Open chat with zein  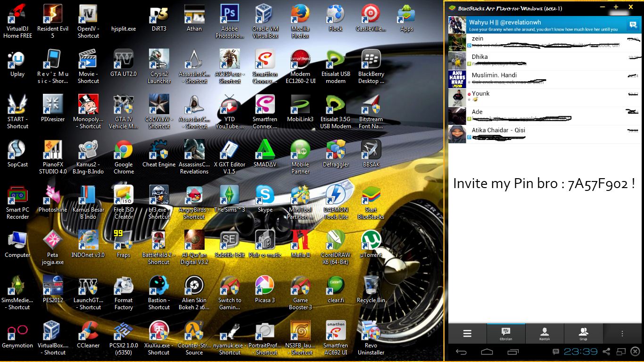pos(545,42)
